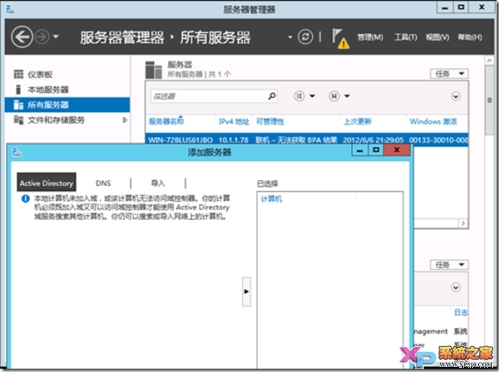
Task: Sort by 可管理性 column header
Action: 270,121
